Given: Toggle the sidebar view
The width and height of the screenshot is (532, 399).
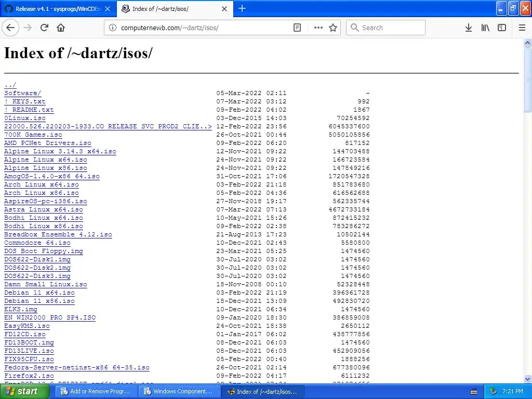Looking at the screenshot, I should coord(502,28).
